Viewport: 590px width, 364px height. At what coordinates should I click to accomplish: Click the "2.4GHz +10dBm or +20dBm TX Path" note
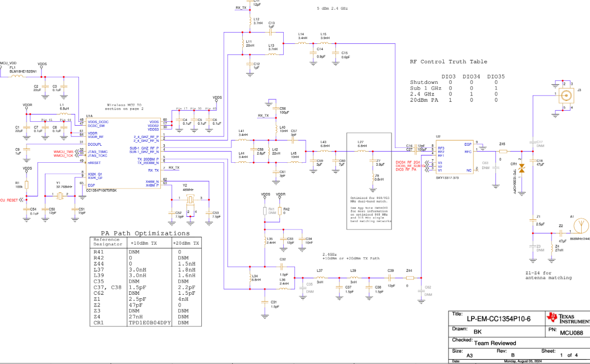coord(351,256)
